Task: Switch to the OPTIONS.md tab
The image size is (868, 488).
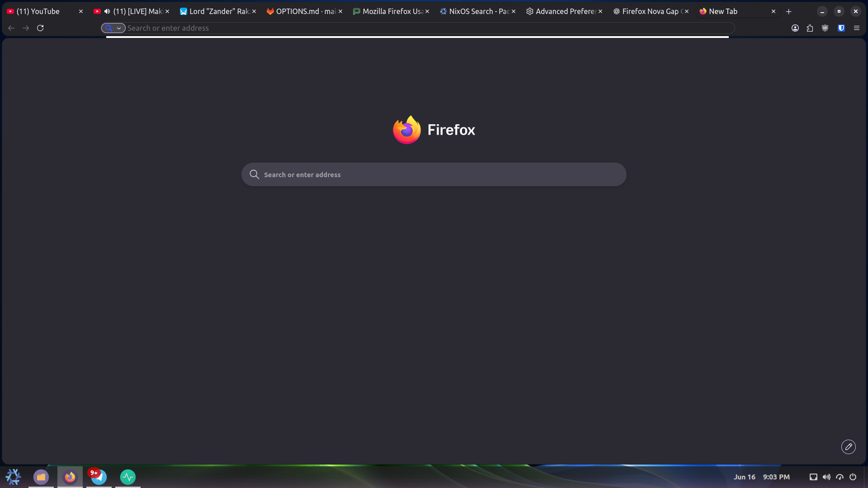Action: click(305, 11)
